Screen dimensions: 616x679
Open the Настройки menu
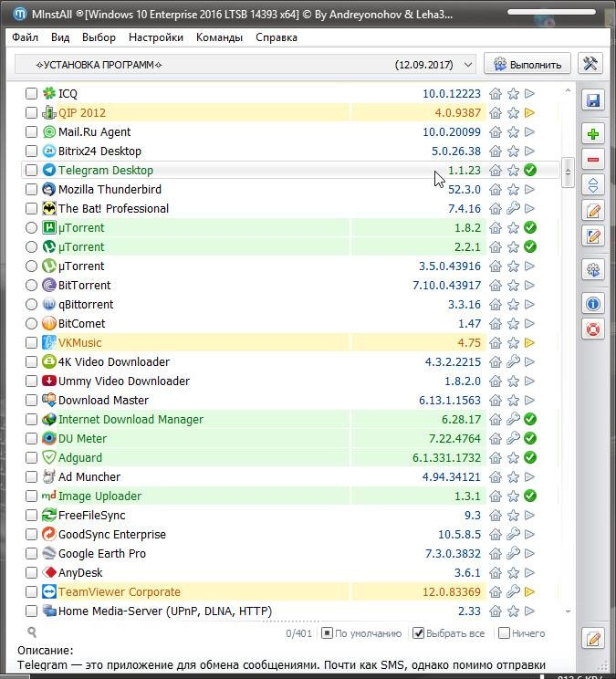(156, 37)
